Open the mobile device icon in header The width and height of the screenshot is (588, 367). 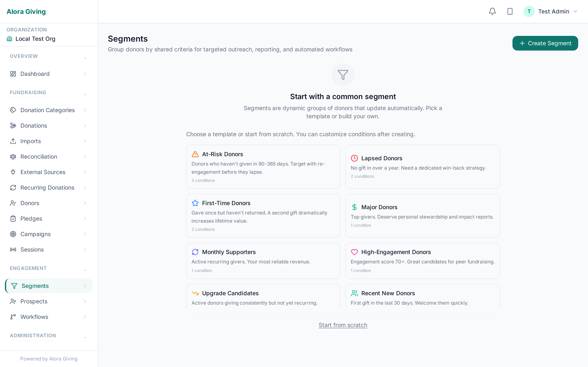point(510,11)
